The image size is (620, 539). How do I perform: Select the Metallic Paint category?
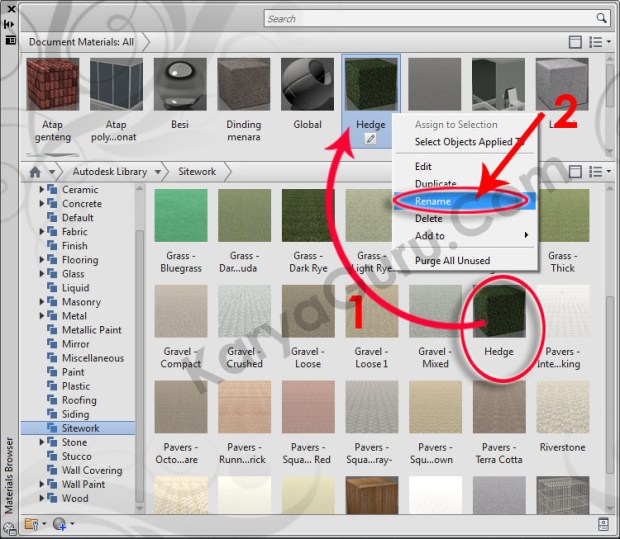91,330
